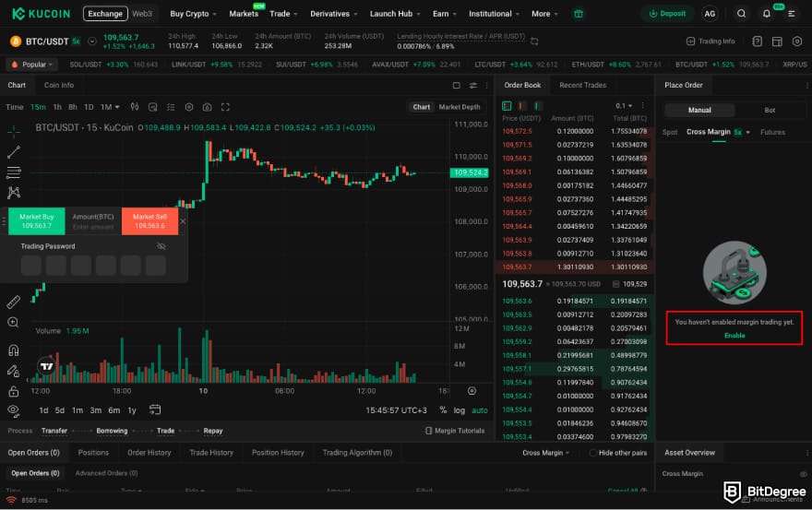812x510 pixels.
Task: Switch order mode to Bot
Action: coord(770,110)
